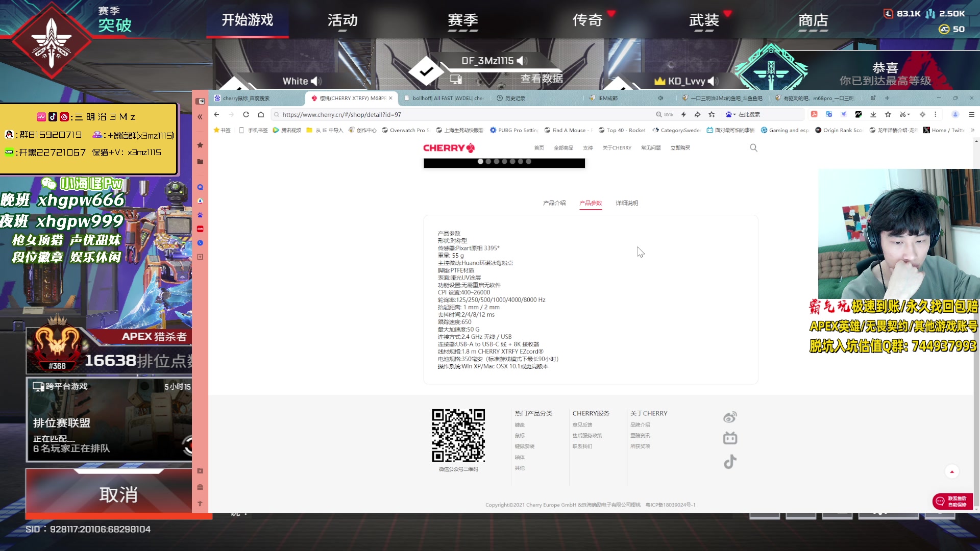Open 首页 in Cherry nav
The height and width of the screenshot is (551, 980).
[539, 148]
